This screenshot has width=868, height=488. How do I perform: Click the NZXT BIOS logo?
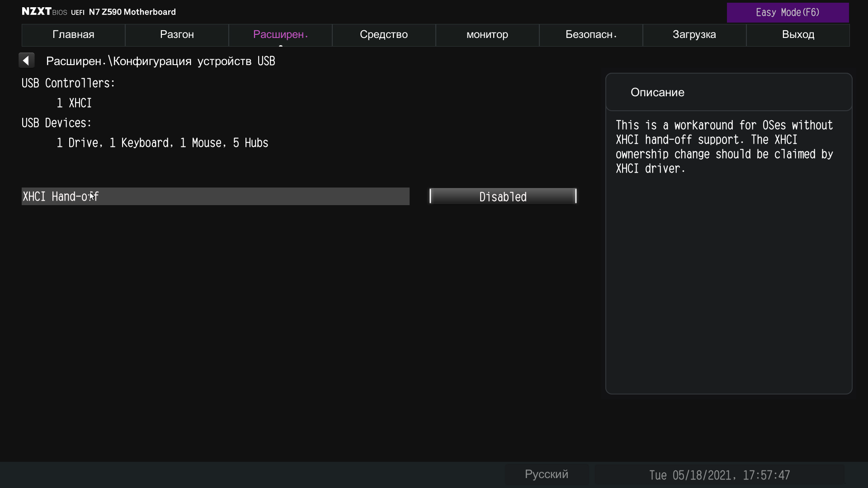coord(44,12)
